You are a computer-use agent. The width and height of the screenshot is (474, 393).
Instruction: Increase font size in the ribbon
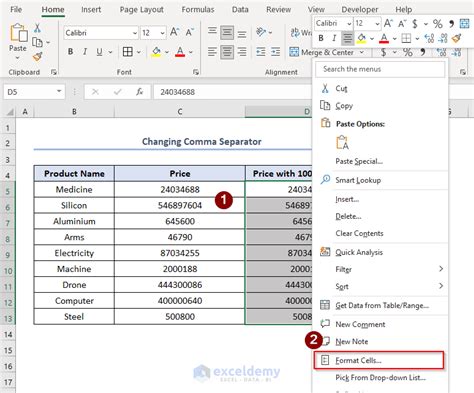point(174,32)
